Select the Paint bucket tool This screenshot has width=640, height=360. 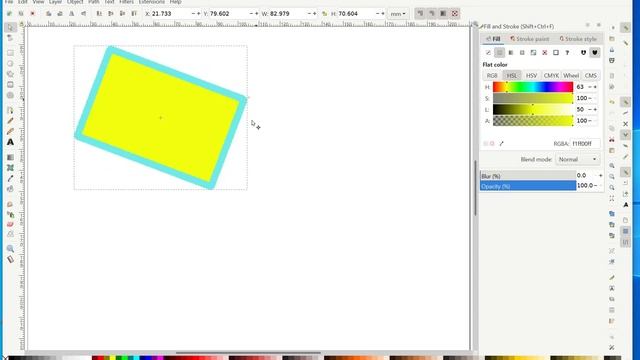coord(10,189)
